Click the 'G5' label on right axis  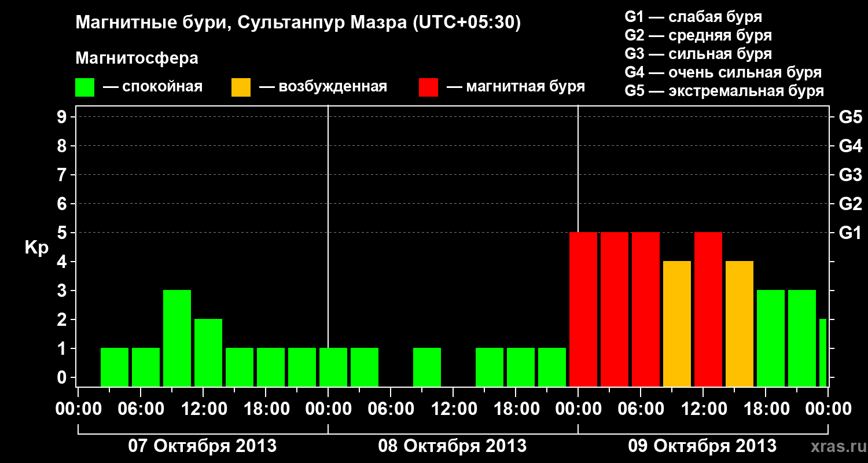coord(851,117)
